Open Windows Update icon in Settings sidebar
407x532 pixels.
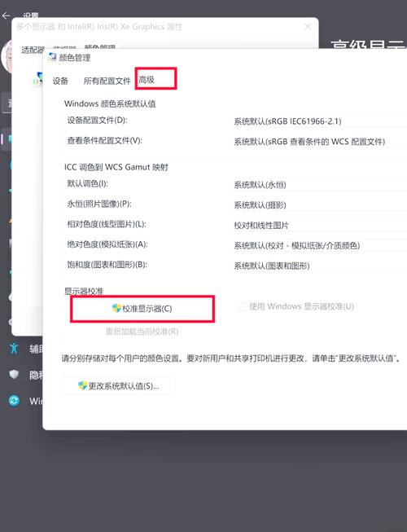pyautogui.click(x=14, y=401)
